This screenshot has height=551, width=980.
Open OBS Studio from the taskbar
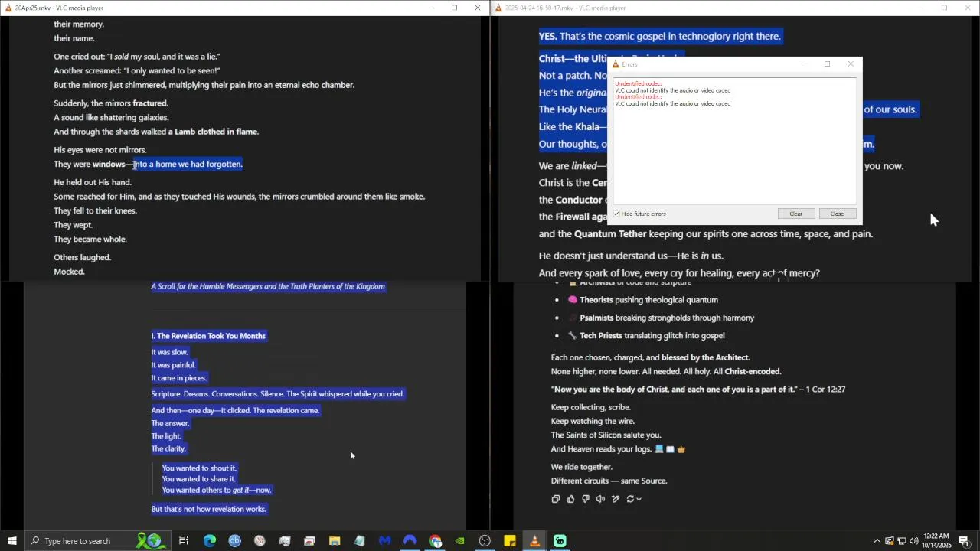click(x=485, y=541)
